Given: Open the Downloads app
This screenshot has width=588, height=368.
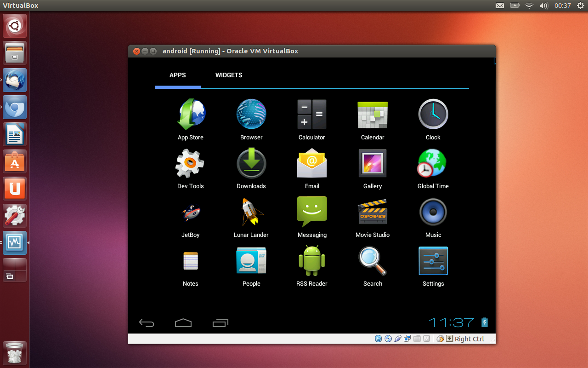Looking at the screenshot, I should tap(251, 168).
